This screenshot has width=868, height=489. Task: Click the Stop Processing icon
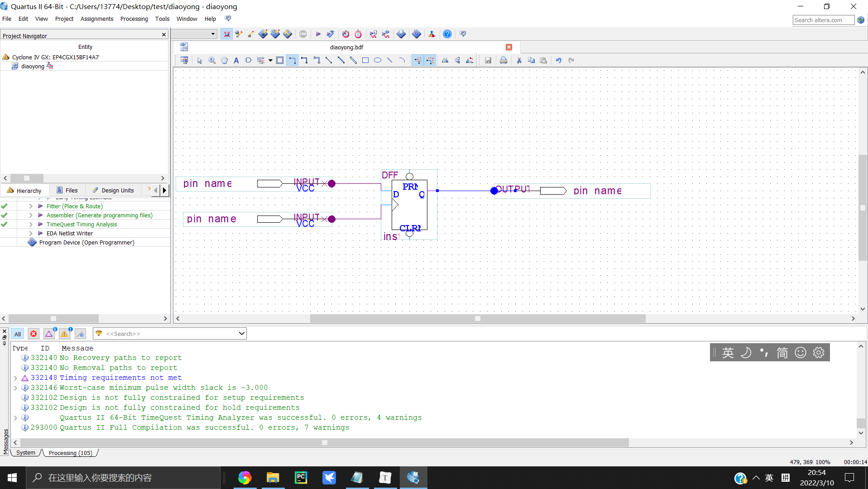click(303, 34)
